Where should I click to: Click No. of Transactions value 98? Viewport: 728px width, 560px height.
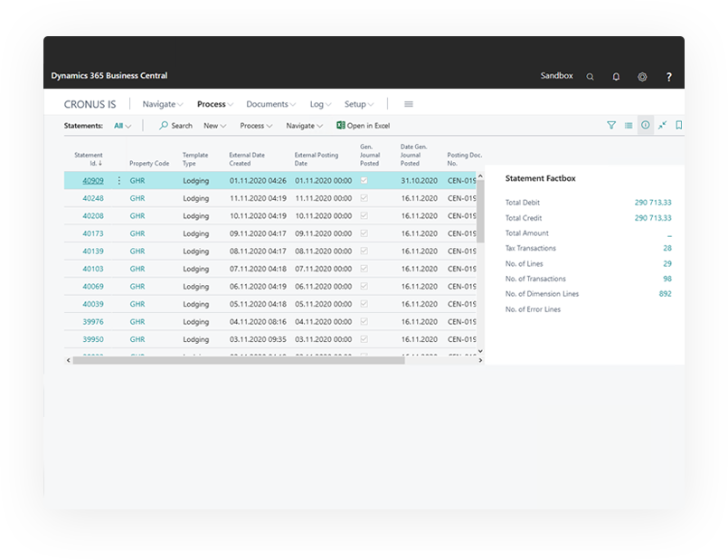pyautogui.click(x=667, y=279)
